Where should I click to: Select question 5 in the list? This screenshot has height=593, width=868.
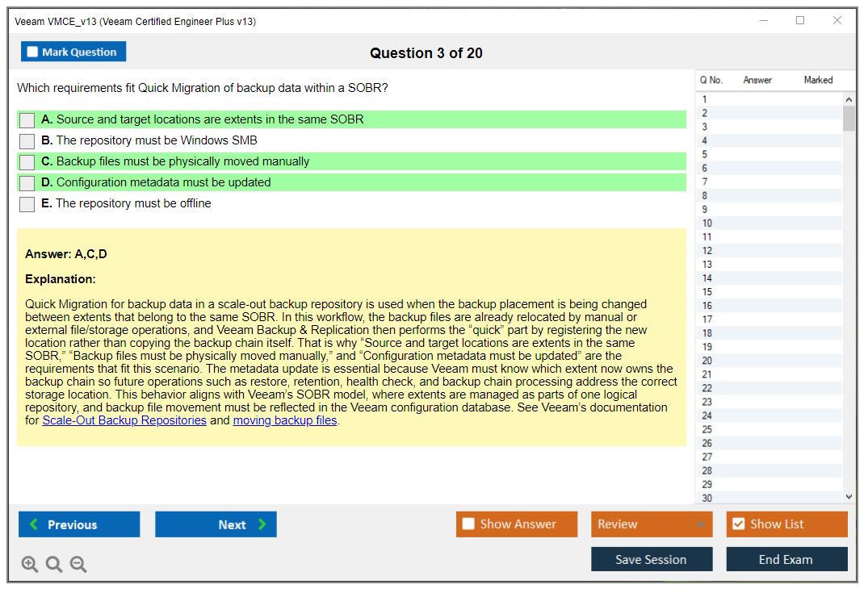[x=769, y=154]
